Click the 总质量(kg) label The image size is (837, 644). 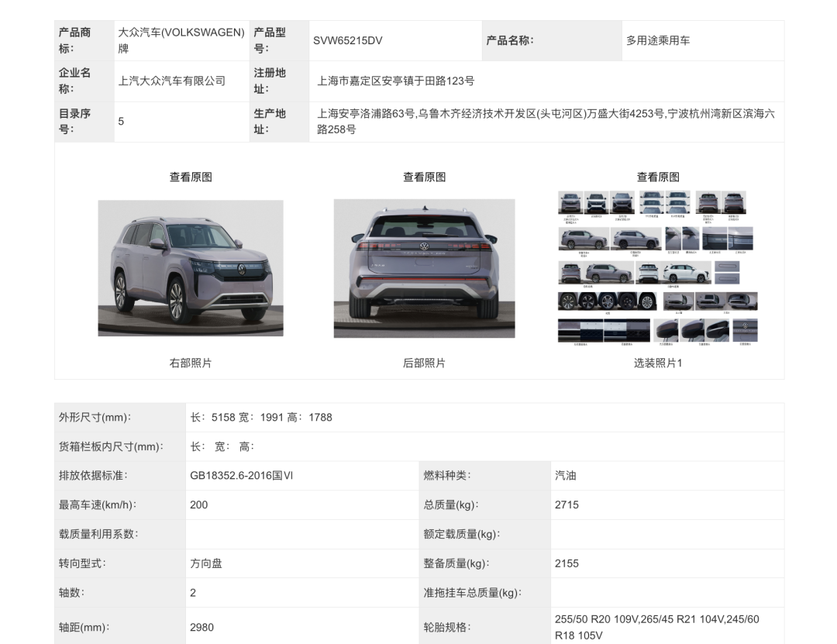(x=450, y=505)
